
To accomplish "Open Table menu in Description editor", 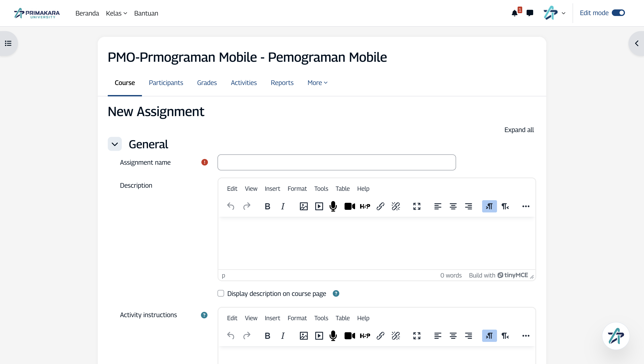I will tap(343, 189).
